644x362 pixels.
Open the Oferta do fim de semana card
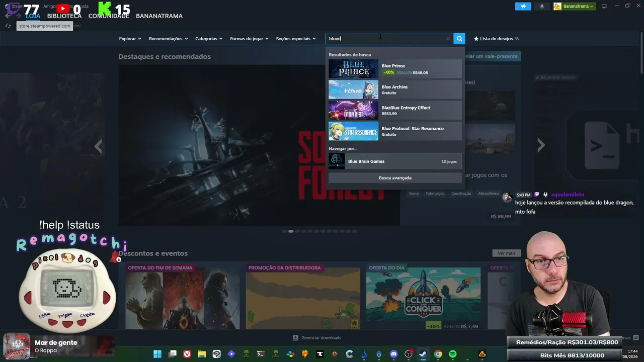click(182, 297)
